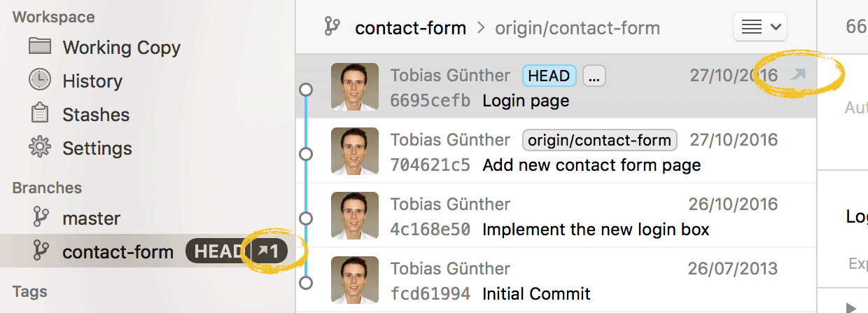Click the Settings gear icon
Viewport: 868px width, 313px height.
[40, 148]
